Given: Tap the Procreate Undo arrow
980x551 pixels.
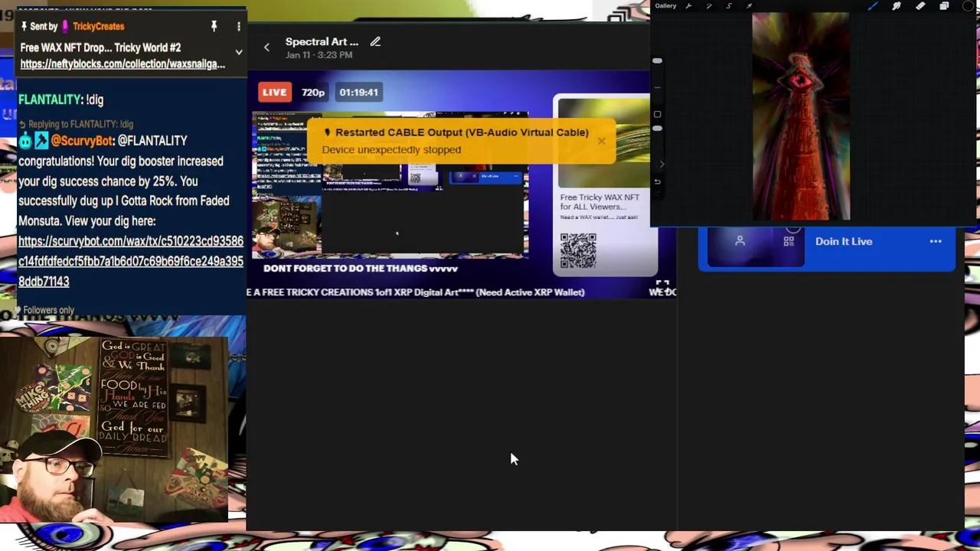Looking at the screenshot, I should point(657,181).
